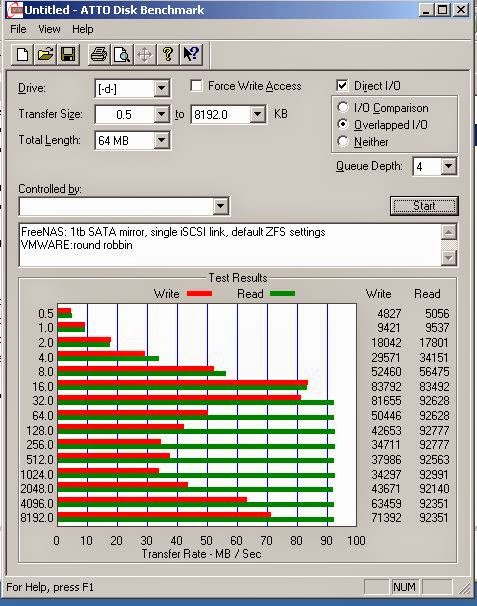
Task: Click the 0.5 transfer size row label
Action: click(46, 313)
